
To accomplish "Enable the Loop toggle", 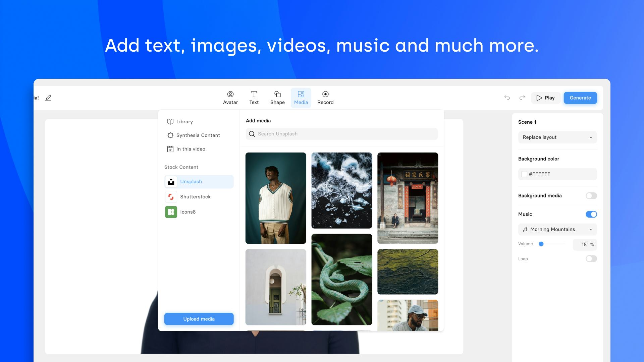I will (591, 259).
